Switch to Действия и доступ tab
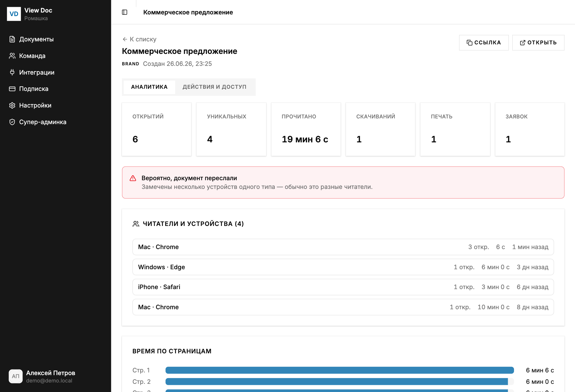575x392 pixels. pos(215,87)
